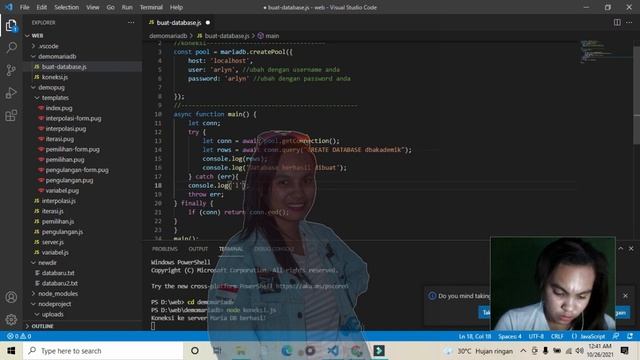640x360 pixels.
Task: Open Task View on the taskbar
Action: (217, 351)
